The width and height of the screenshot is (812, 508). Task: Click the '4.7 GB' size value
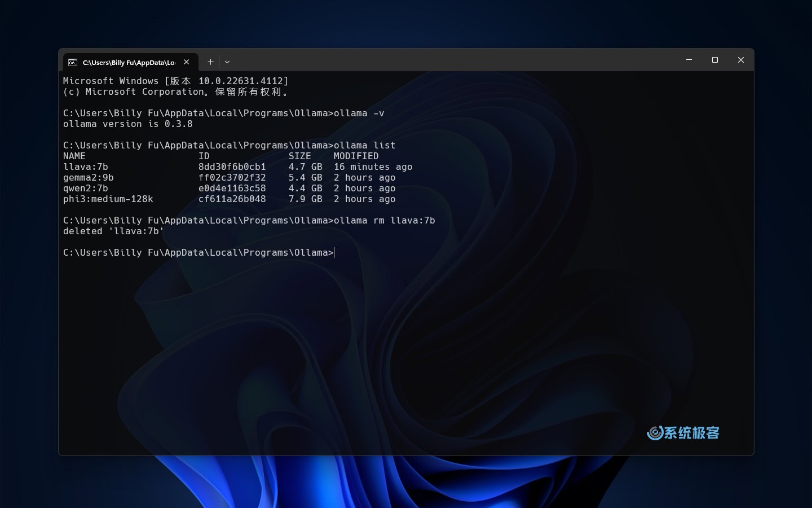pos(306,167)
